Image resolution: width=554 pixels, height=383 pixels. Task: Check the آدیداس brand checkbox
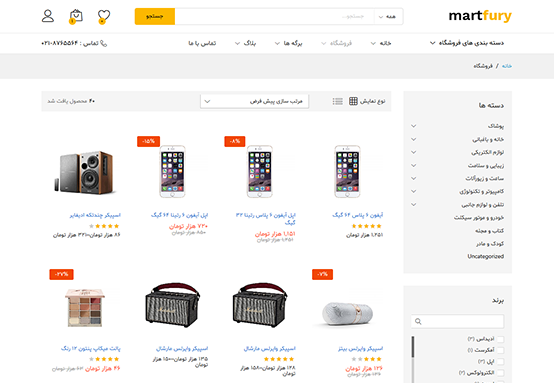coord(500,339)
